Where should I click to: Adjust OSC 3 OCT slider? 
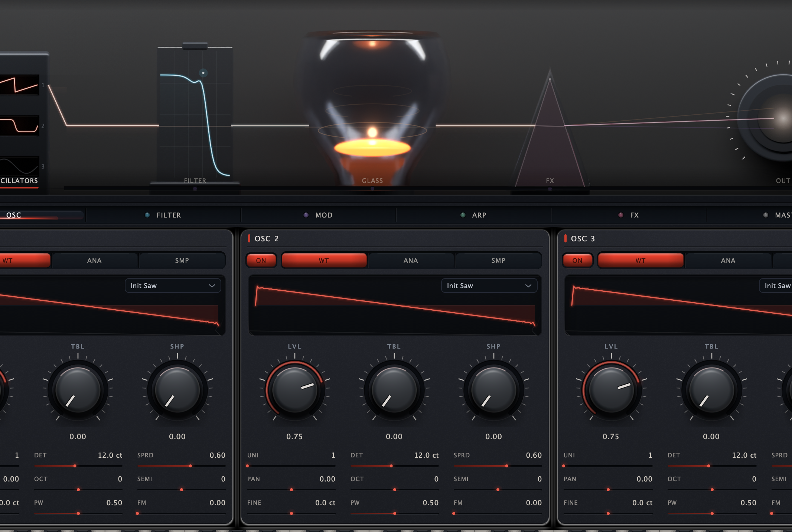tap(712, 489)
